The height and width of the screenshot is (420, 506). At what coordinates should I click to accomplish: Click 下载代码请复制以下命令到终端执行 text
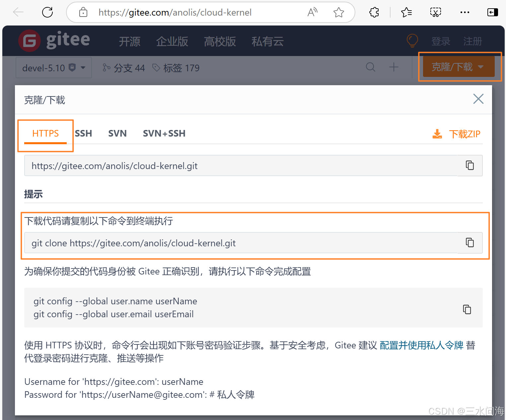click(99, 221)
